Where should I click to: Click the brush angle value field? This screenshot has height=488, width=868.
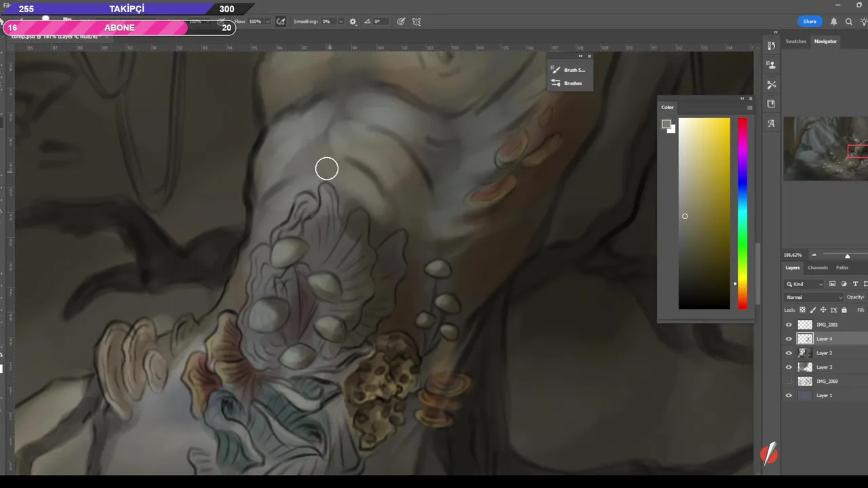pyautogui.click(x=380, y=22)
